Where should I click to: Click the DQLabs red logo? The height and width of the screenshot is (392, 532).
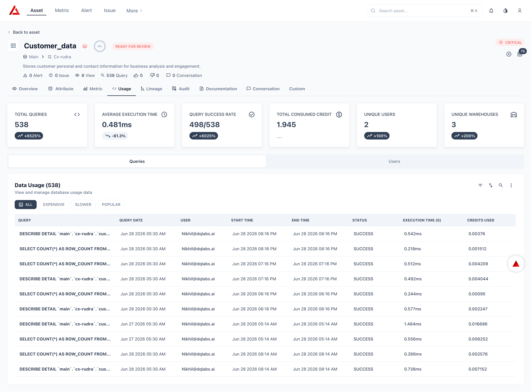point(14,10)
